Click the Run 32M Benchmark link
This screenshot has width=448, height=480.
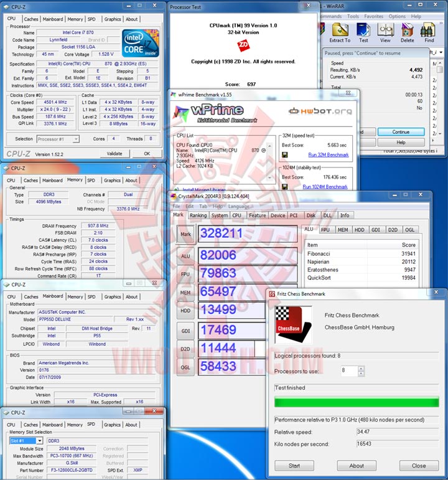329,155
